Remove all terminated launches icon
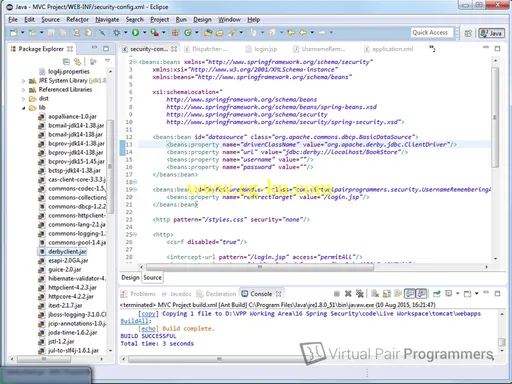512x384 pixels. (x=359, y=294)
